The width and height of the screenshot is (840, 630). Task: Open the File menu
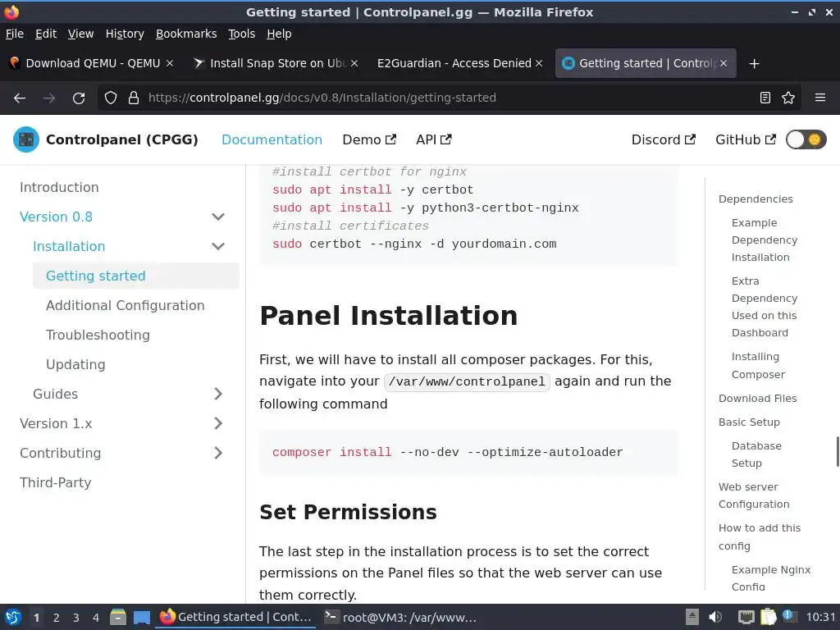[15, 34]
